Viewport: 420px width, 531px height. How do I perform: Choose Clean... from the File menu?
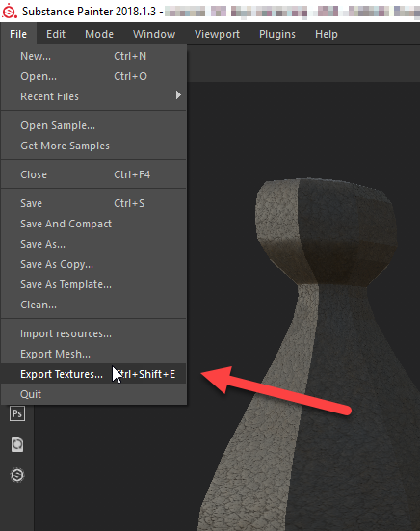point(93,305)
